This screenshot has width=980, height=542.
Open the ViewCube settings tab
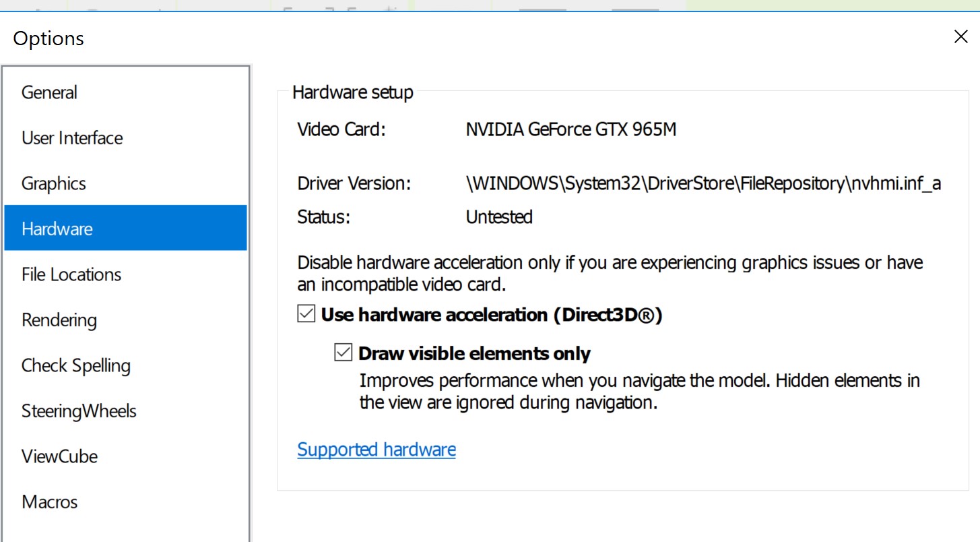pyautogui.click(x=59, y=456)
